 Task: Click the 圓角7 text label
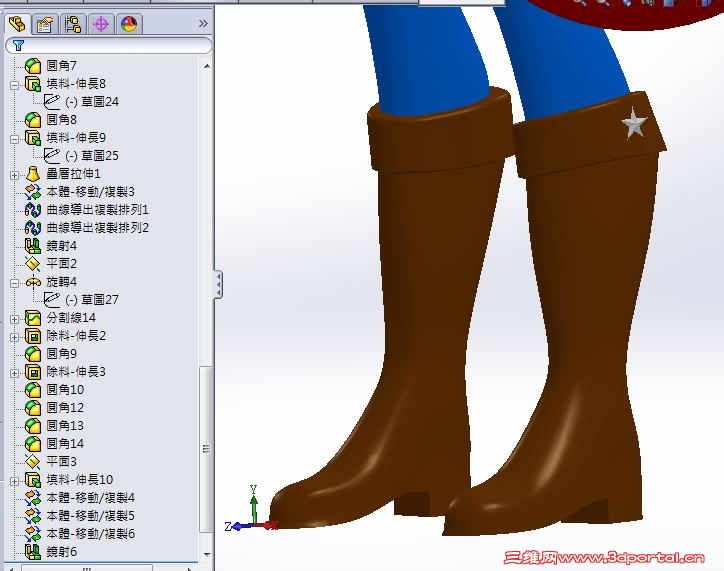pyautogui.click(x=61, y=66)
